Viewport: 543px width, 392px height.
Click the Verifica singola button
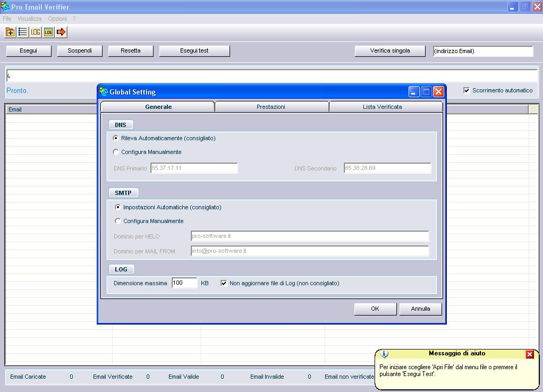click(390, 51)
